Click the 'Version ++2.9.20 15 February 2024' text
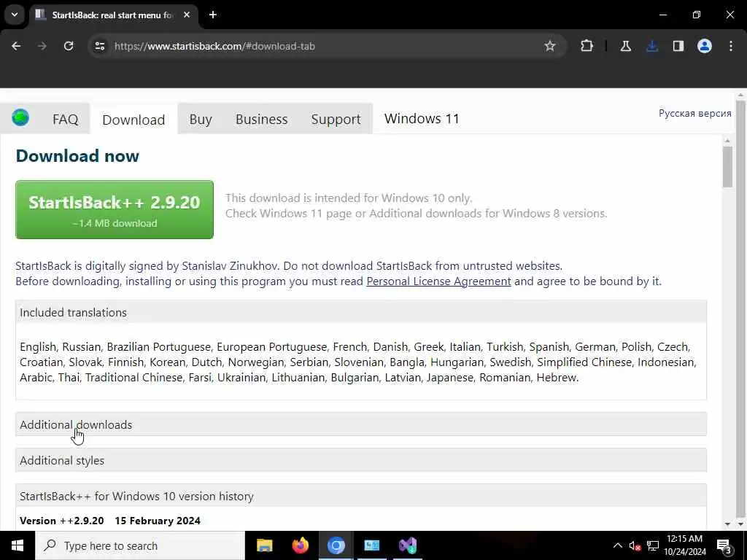 tap(110, 521)
